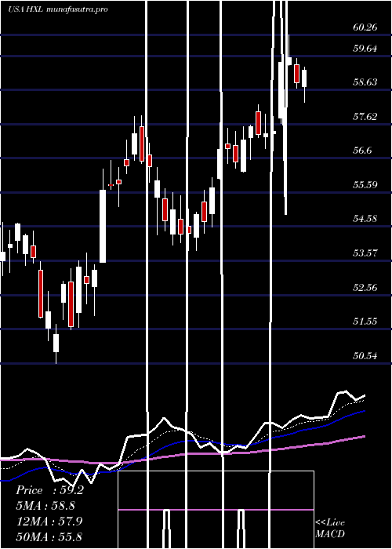Viewport: 392px width, 549px height.
Task: Click the '<<Live MACD' label
Action: (330, 529)
